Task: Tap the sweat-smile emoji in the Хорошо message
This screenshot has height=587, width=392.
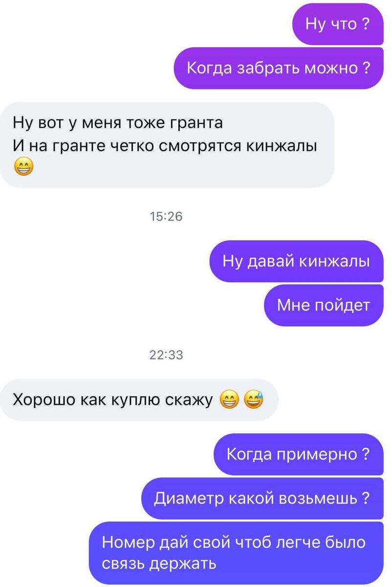Action: coord(254,401)
